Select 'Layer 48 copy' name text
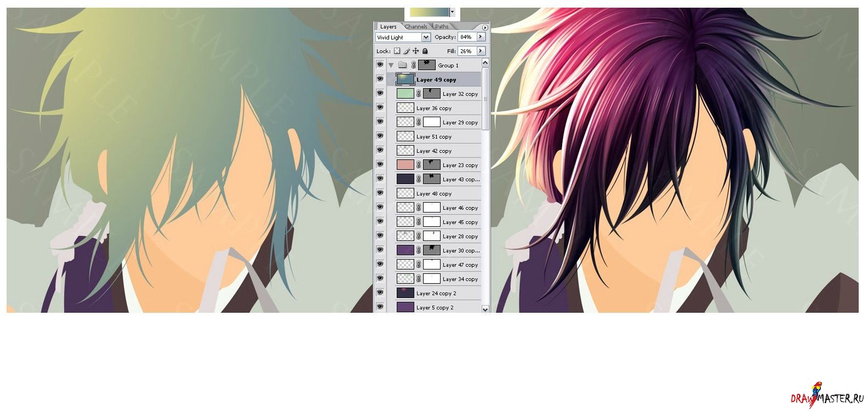 click(434, 194)
